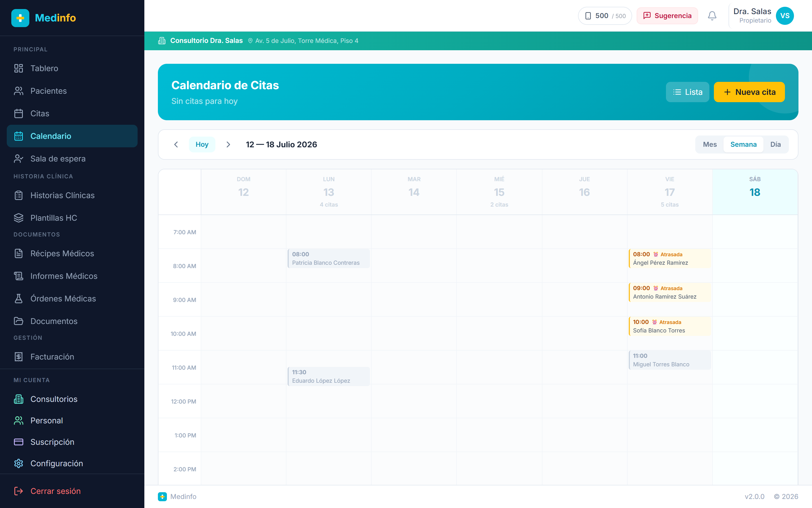Select VIE 17 day header
The image size is (812, 508).
tap(669, 192)
